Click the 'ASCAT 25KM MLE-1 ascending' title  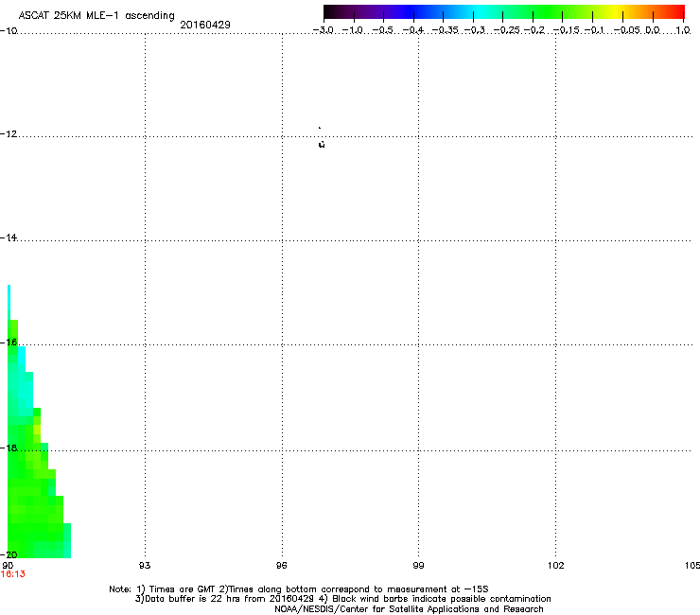(x=96, y=16)
